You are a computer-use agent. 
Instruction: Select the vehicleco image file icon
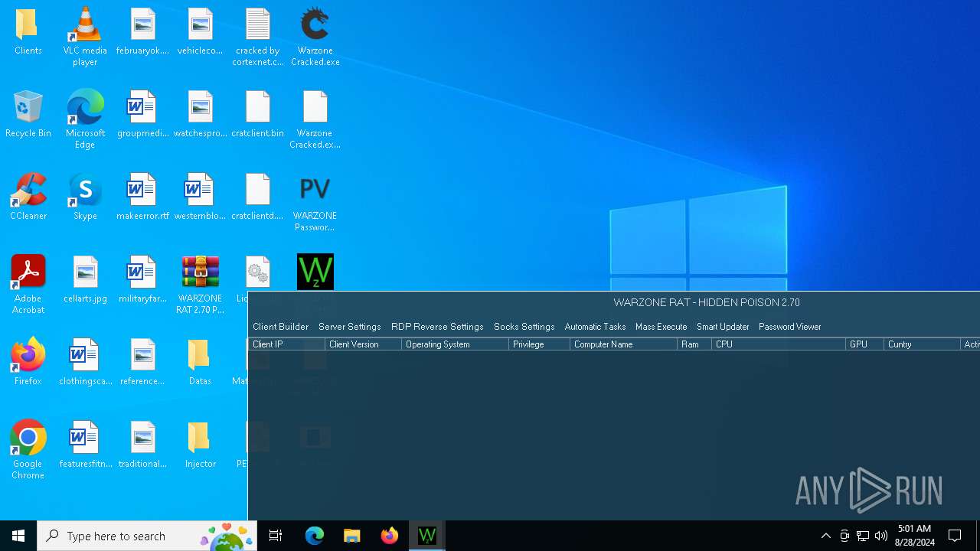click(200, 24)
